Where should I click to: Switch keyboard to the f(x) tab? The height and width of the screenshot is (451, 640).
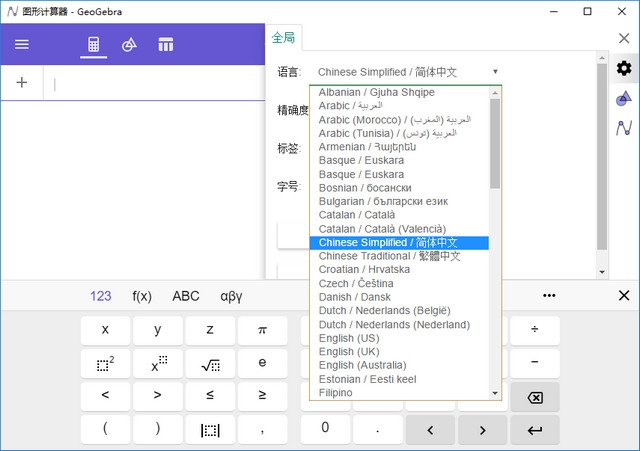point(142,296)
